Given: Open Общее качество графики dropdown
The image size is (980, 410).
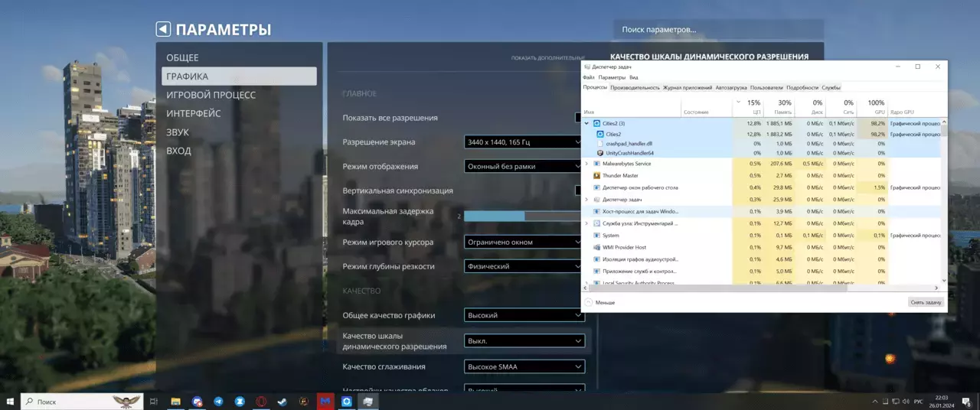Looking at the screenshot, I should (x=524, y=315).
